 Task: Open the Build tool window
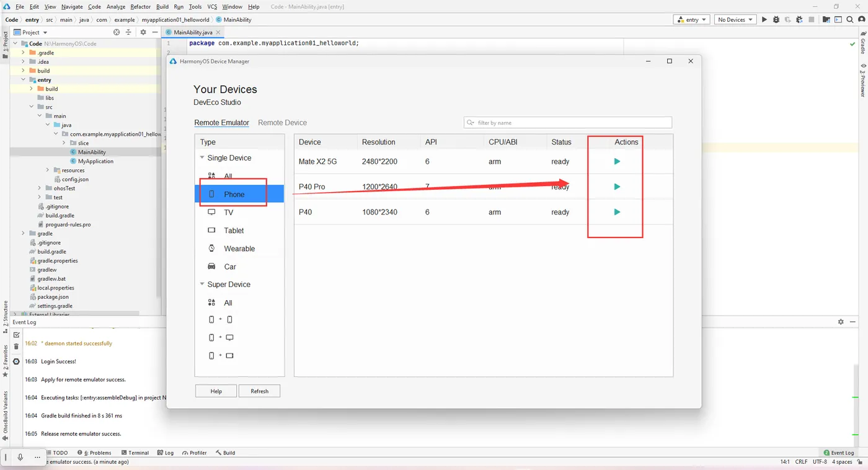pyautogui.click(x=226, y=453)
